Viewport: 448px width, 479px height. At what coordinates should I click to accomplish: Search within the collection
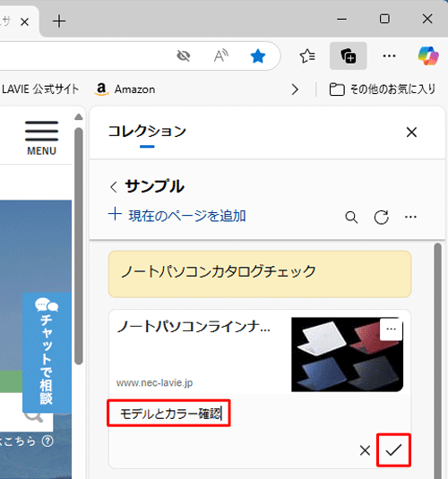pyautogui.click(x=351, y=218)
